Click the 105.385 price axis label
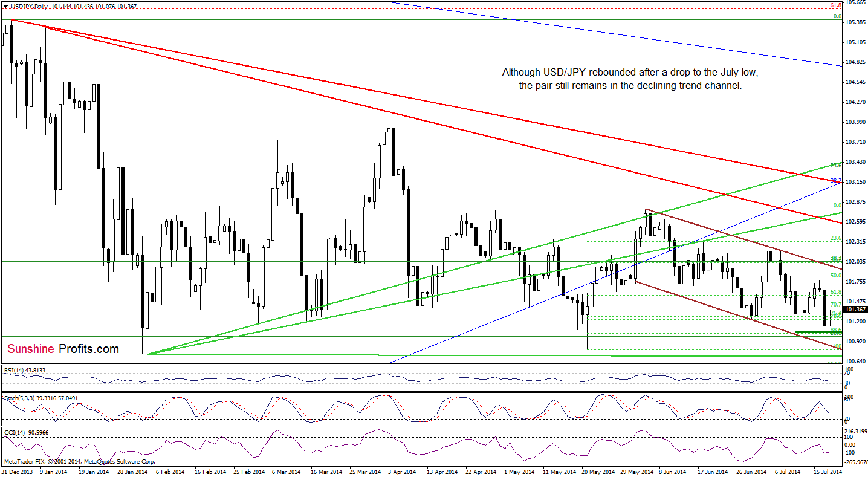The height and width of the screenshot is (477, 868). click(x=855, y=22)
